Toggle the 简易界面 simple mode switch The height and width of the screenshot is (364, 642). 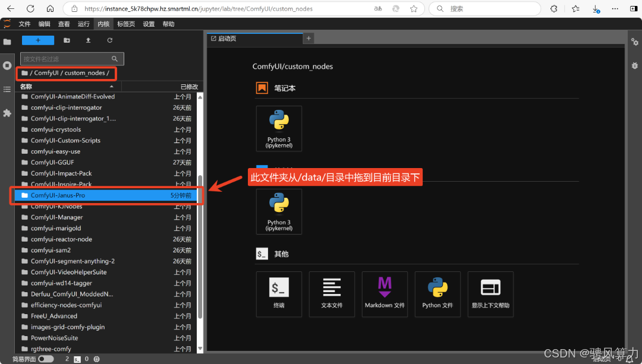pyautogui.click(x=46, y=359)
